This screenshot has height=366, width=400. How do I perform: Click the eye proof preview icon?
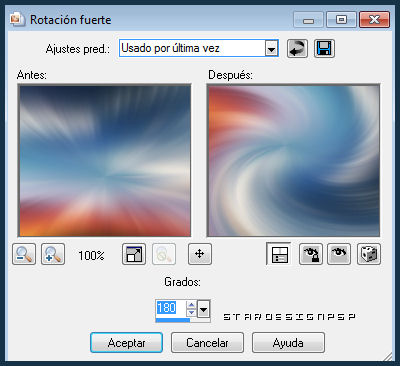click(339, 254)
